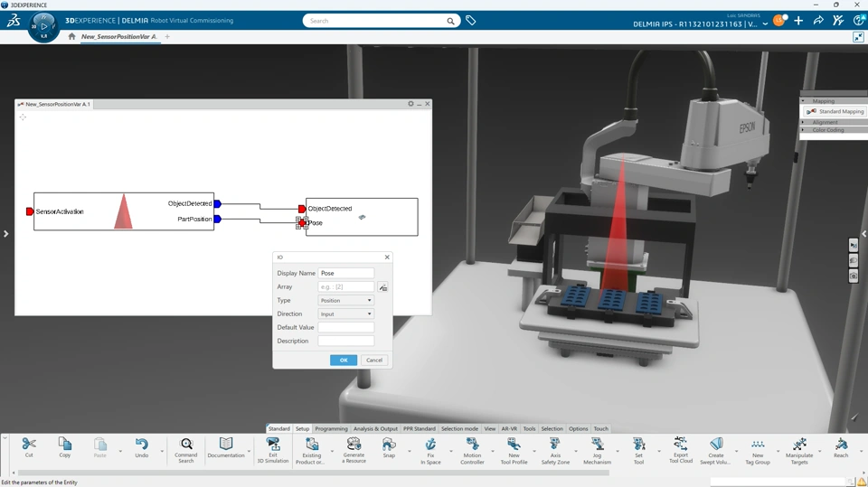The width and height of the screenshot is (868, 487).
Task: Create a New Tool Profile
Action: click(x=514, y=451)
